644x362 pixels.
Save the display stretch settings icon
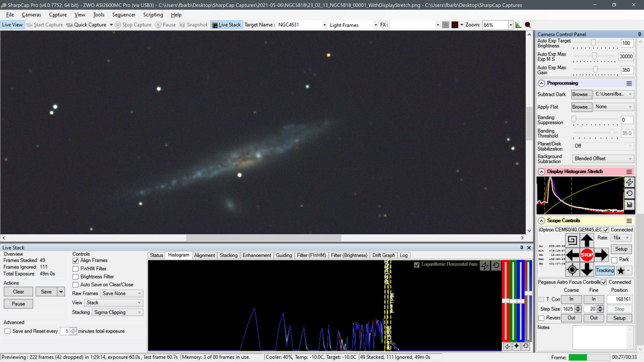tap(629, 205)
